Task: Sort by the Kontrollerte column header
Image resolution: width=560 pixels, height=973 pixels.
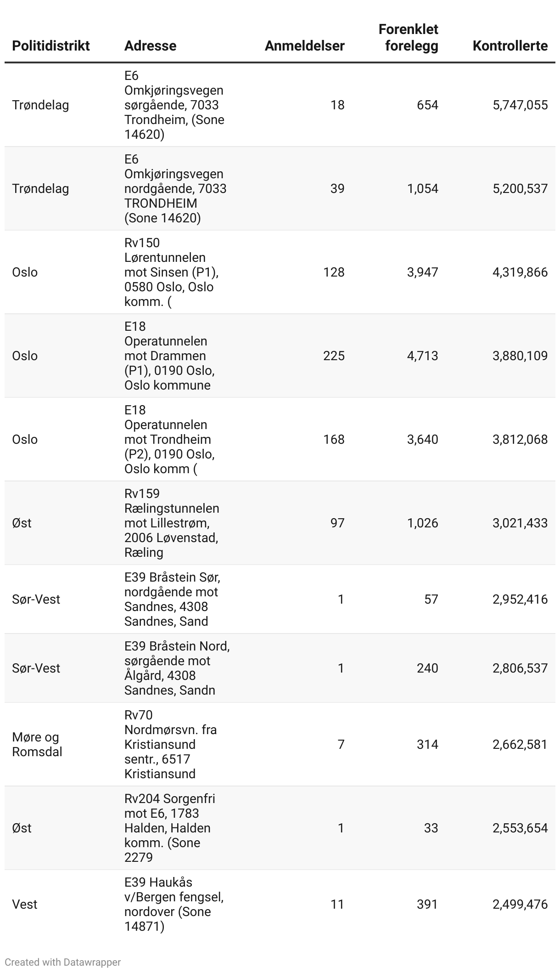Action: point(510,46)
